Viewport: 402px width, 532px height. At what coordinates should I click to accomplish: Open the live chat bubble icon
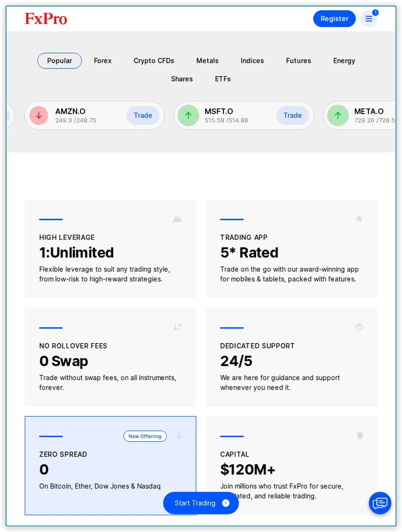coord(380,503)
